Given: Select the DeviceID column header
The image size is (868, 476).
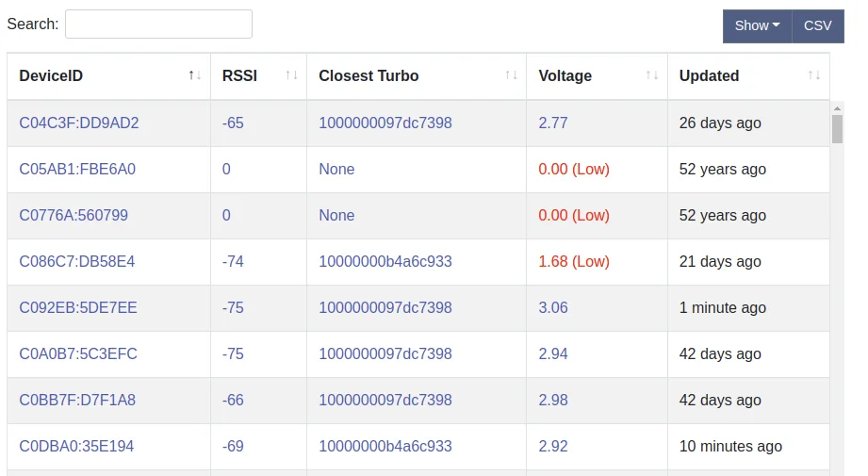Looking at the screenshot, I should tap(108, 75).
